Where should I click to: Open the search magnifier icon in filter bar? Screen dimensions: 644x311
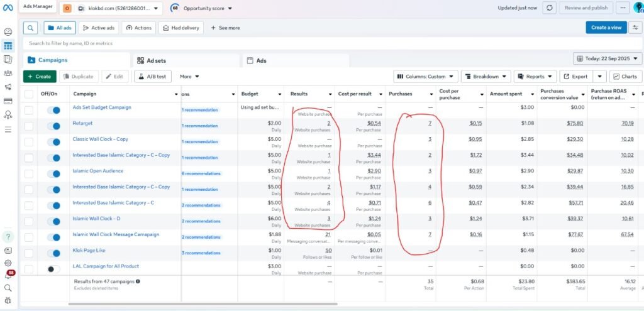click(x=30, y=28)
